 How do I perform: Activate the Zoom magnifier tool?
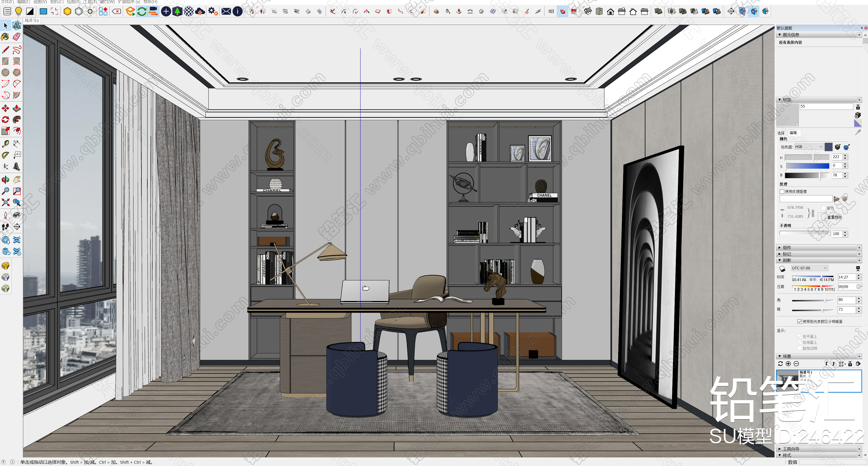pyautogui.click(x=5, y=191)
